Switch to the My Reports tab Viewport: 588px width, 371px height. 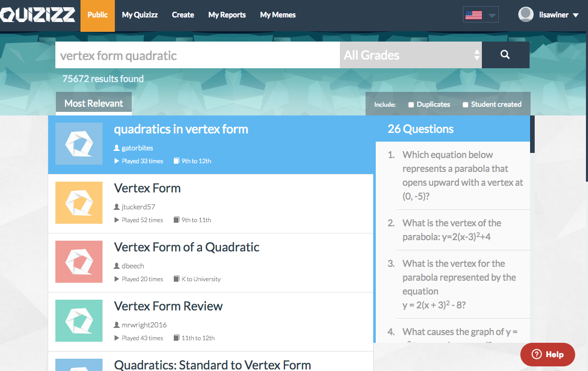[x=227, y=15]
